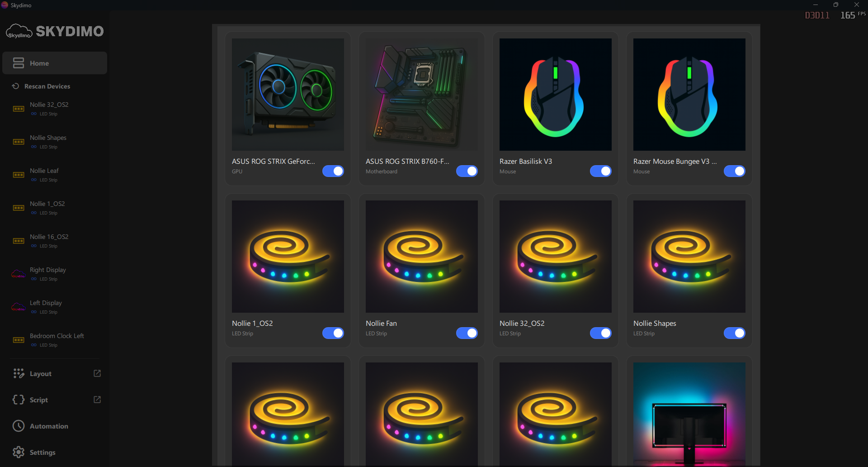Open Layout in external window icon
Viewport: 868px width, 467px height.
[x=97, y=373]
